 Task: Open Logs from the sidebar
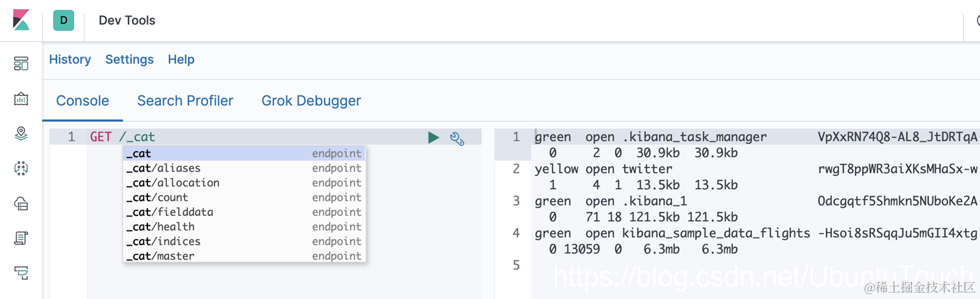(x=21, y=238)
